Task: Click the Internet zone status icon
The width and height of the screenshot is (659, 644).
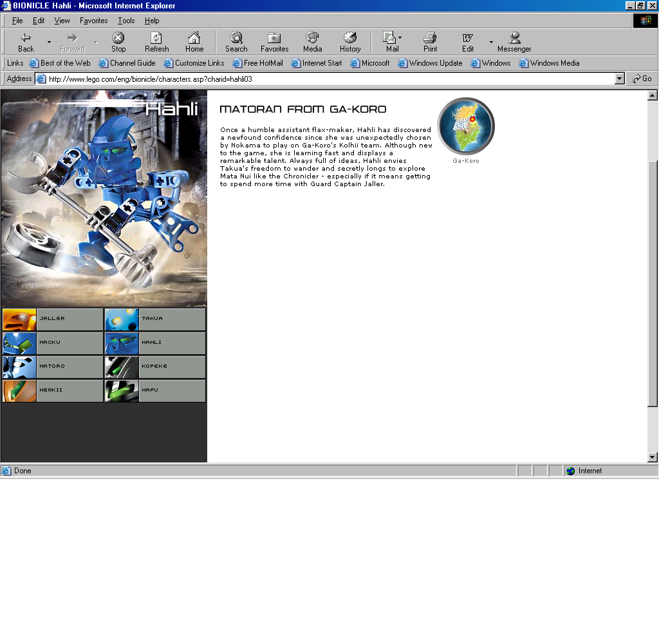Action: 570,471
